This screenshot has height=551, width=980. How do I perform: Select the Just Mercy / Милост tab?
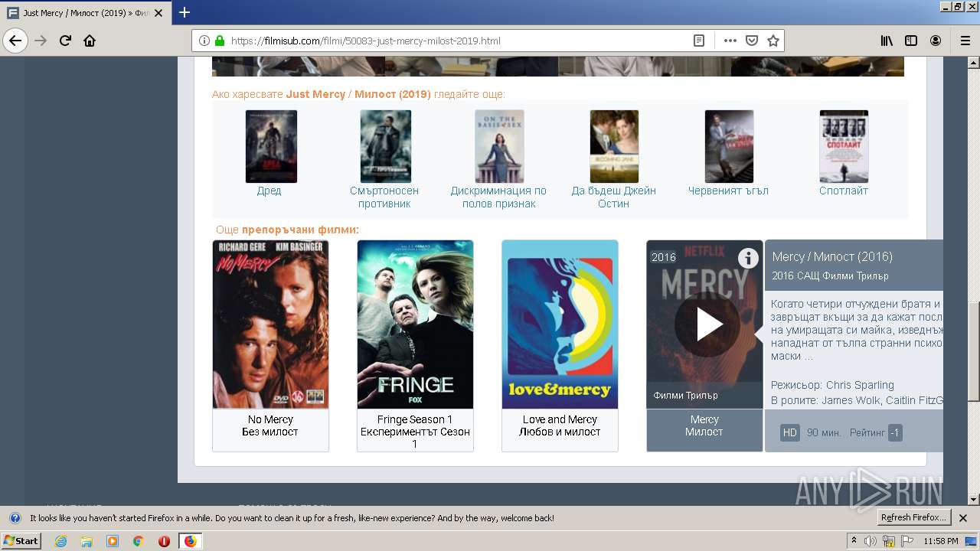click(86, 13)
